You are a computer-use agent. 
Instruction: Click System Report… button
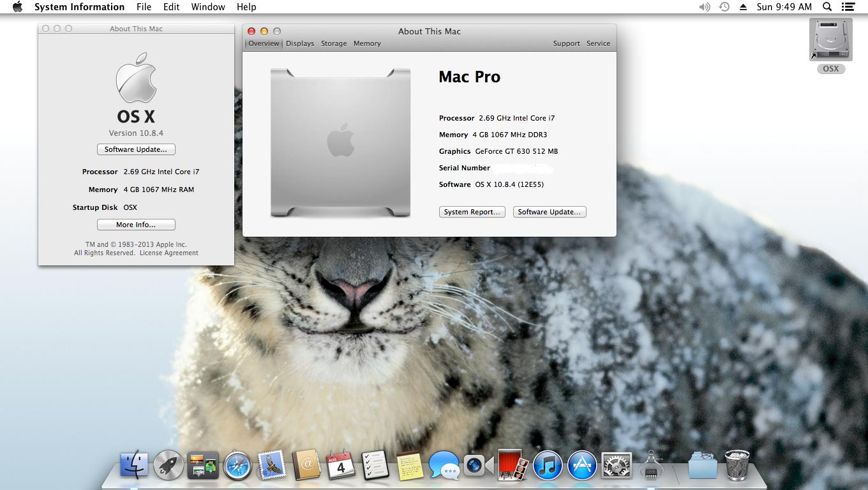pos(472,212)
